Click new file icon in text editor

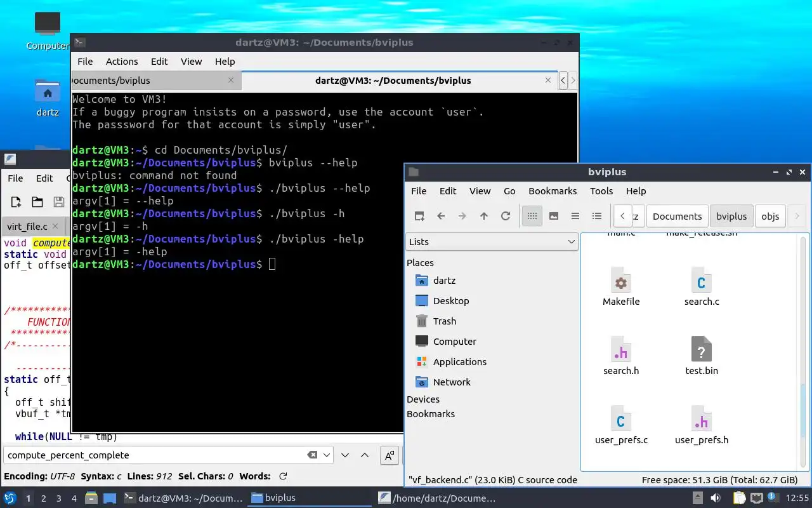coord(16,202)
